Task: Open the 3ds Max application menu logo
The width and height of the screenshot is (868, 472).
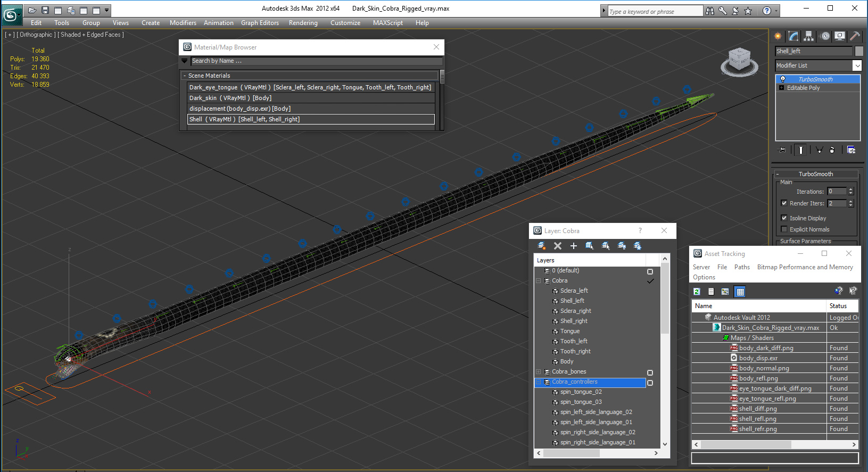Action: [11, 14]
